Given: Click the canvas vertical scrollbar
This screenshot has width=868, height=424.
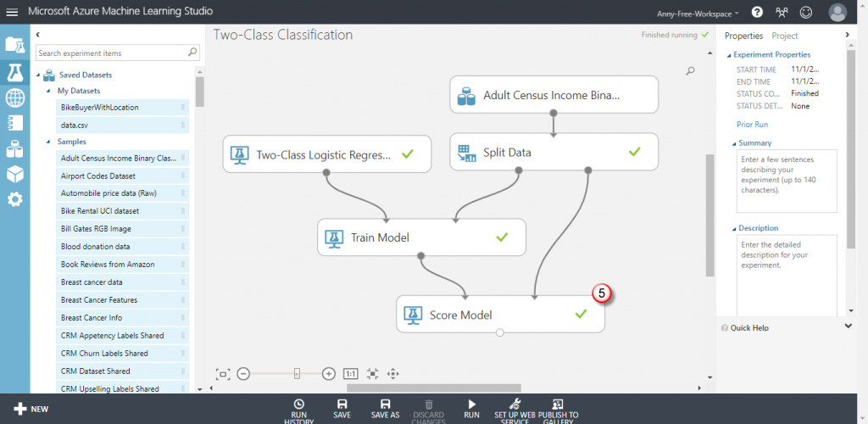Looking at the screenshot, I should point(709,215).
